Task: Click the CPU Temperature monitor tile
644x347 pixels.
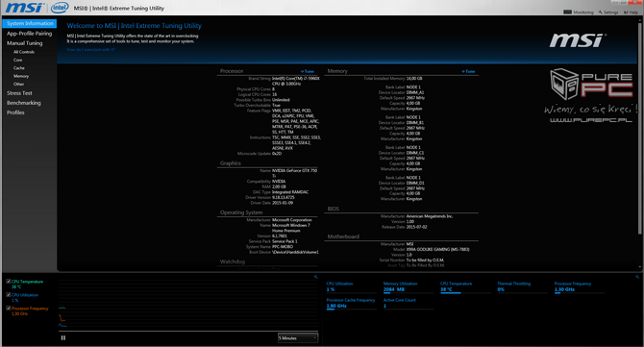Action: tap(465, 286)
